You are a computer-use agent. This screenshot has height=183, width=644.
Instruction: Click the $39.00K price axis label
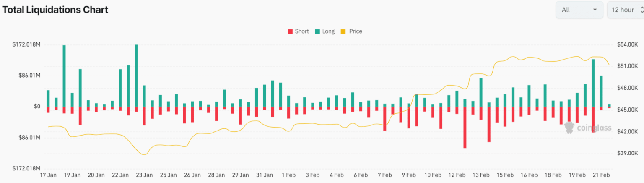(627, 153)
